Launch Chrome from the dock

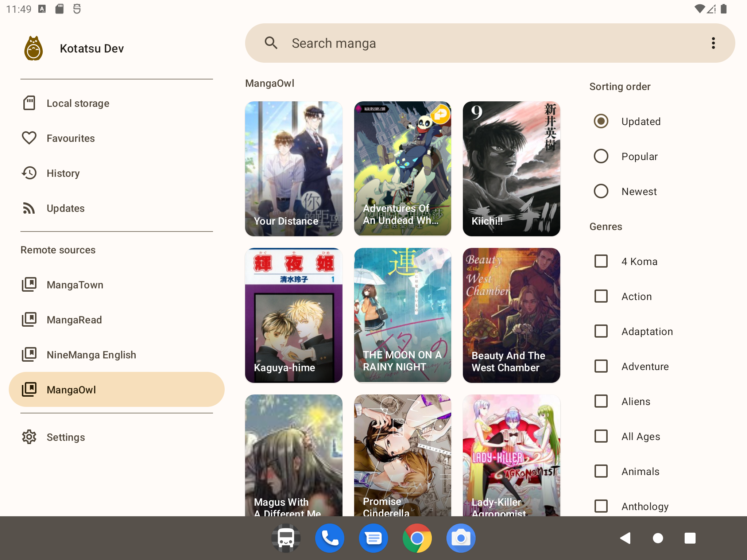417,538
